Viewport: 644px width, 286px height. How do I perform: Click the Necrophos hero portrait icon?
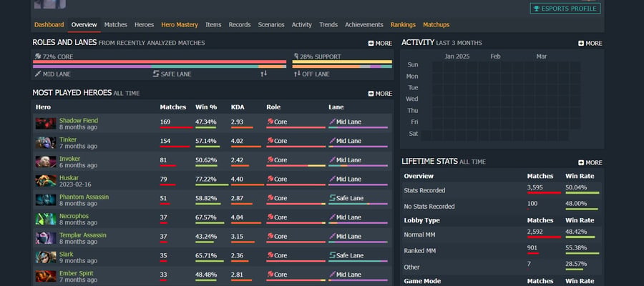click(46, 219)
